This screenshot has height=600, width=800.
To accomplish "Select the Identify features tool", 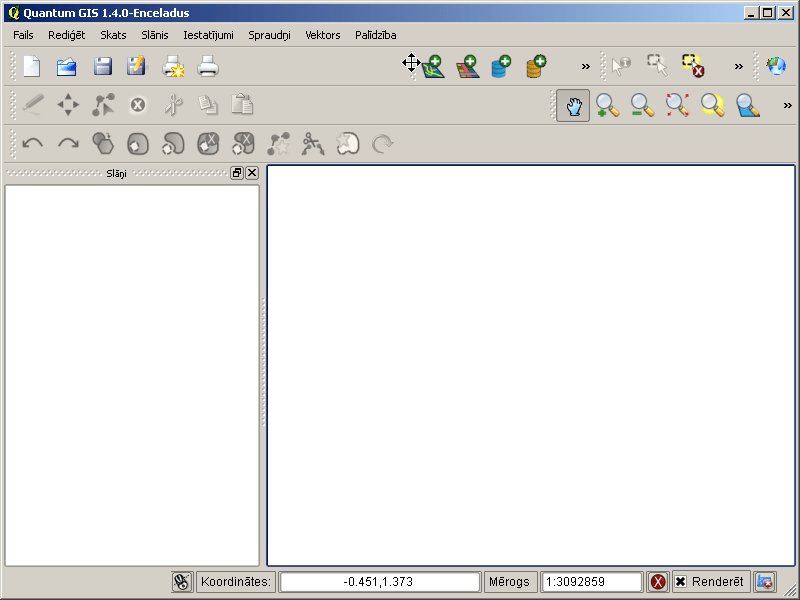I will tap(621, 66).
